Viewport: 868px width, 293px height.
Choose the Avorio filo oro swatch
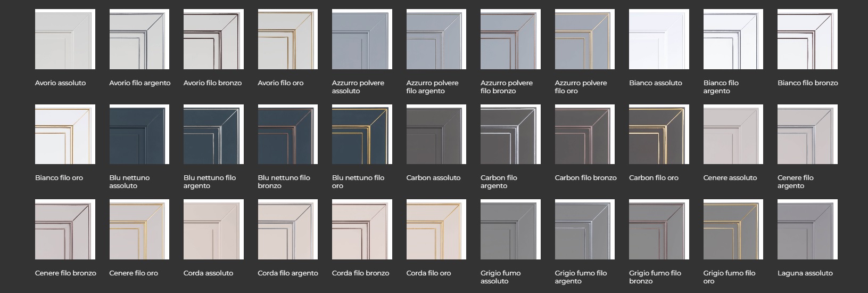click(288, 39)
